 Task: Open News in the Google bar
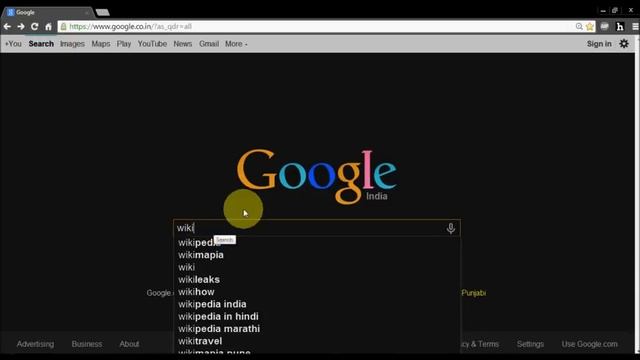(x=182, y=44)
